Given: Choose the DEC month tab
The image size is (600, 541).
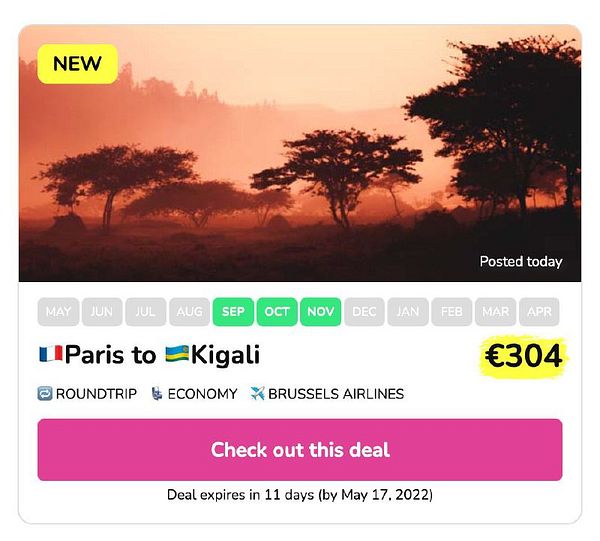Looking at the screenshot, I should [x=364, y=312].
